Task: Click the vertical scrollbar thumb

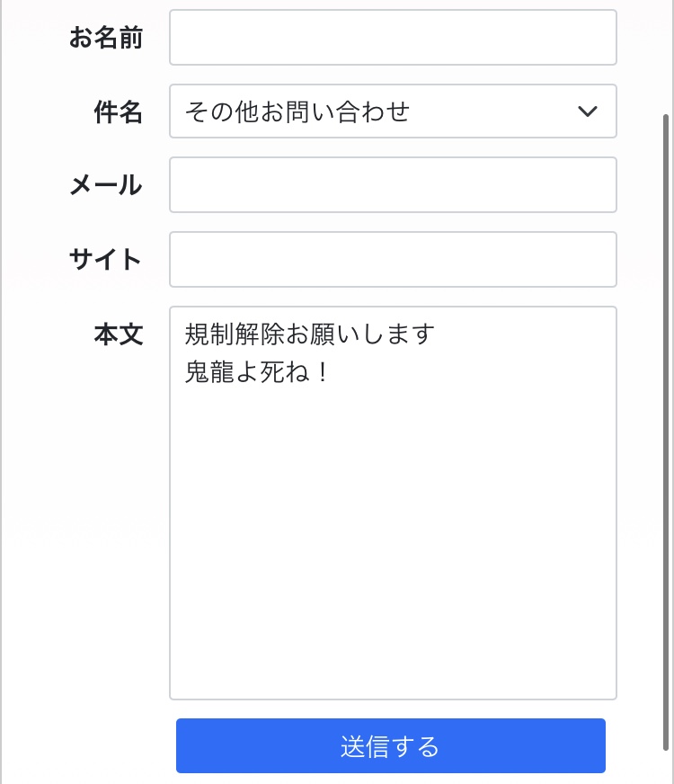Action: [665, 432]
